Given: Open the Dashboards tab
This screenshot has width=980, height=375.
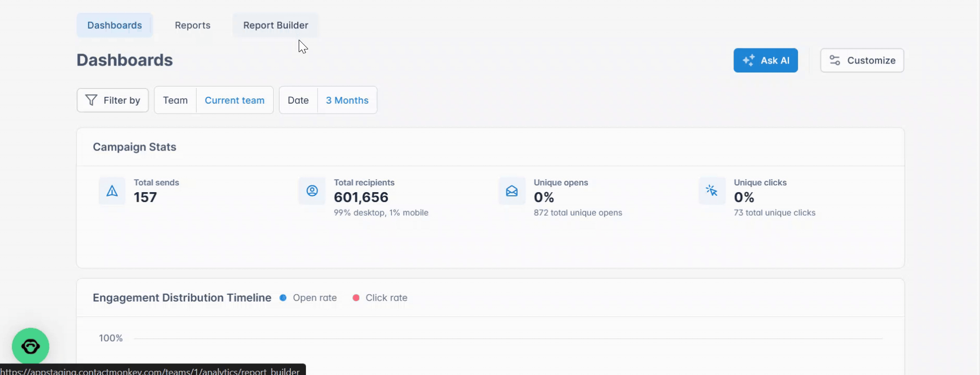Looking at the screenshot, I should pyautogui.click(x=115, y=25).
